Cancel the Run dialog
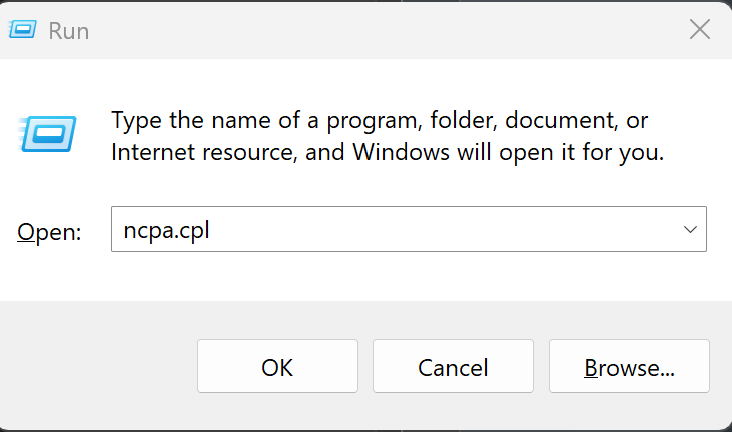This screenshot has width=732, height=432. coord(453,367)
